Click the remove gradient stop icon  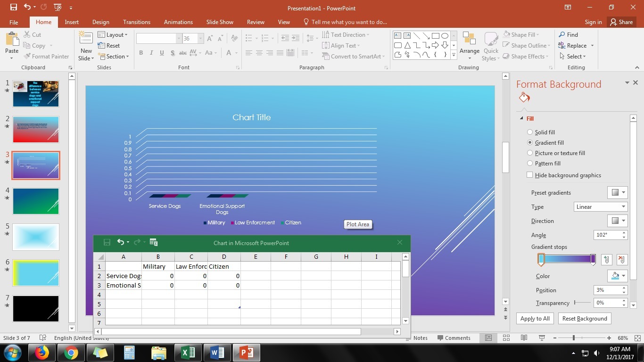621,260
